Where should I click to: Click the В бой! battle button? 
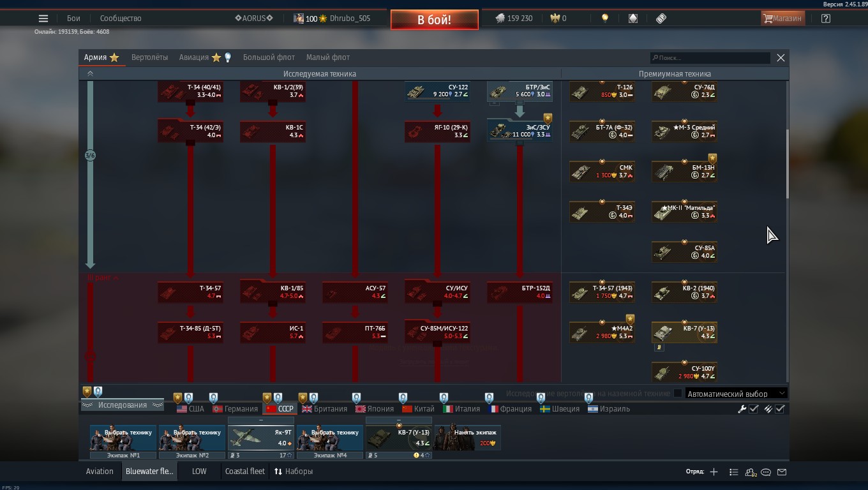[x=434, y=20]
